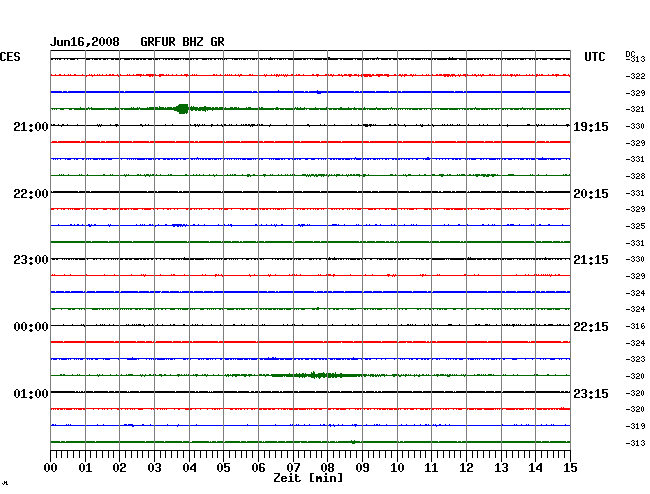650x494 pixels.
Task: Select the 21:00 local time label
Action: coord(31,126)
